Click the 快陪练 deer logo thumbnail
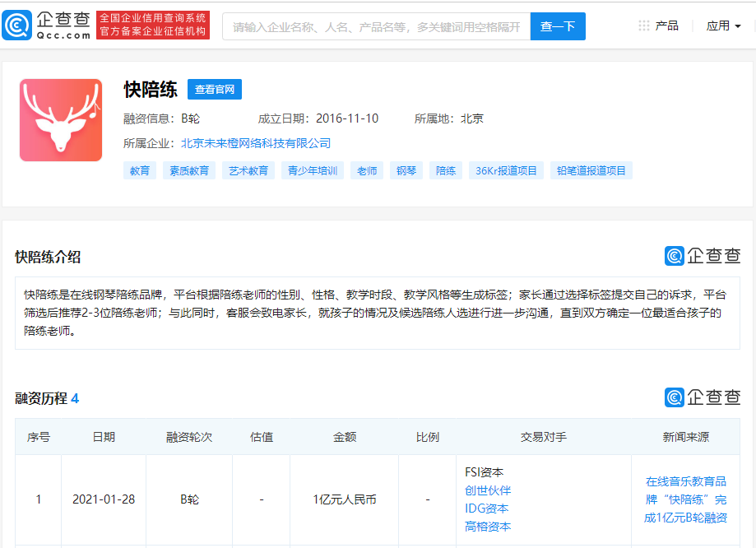This screenshot has width=756, height=548. point(61,120)
